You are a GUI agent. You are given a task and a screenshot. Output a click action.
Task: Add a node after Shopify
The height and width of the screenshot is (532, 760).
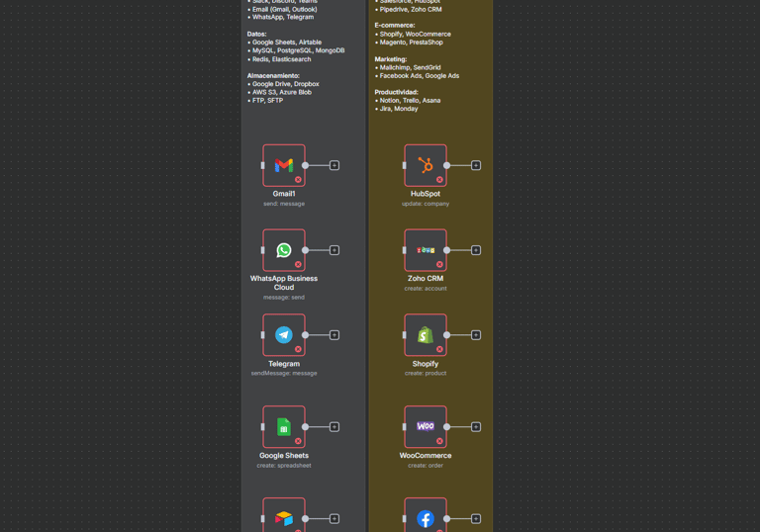(476, 335)
